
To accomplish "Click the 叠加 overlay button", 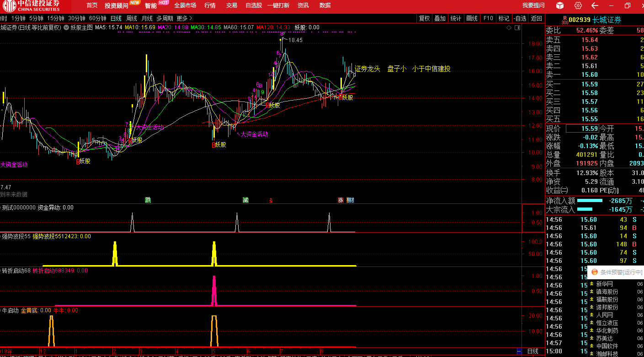I will tap(440, 19).
